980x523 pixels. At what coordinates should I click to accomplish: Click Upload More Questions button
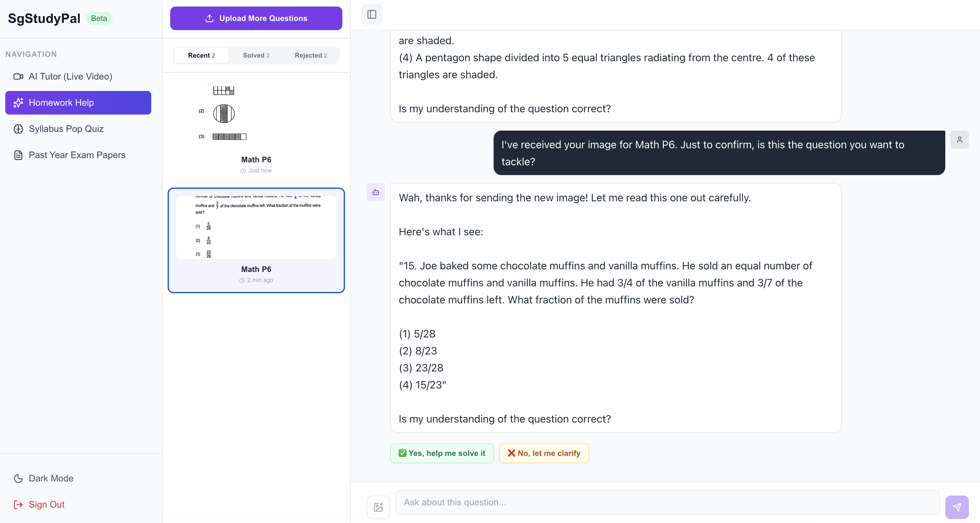pyautogui.click(x=256, y=18)
